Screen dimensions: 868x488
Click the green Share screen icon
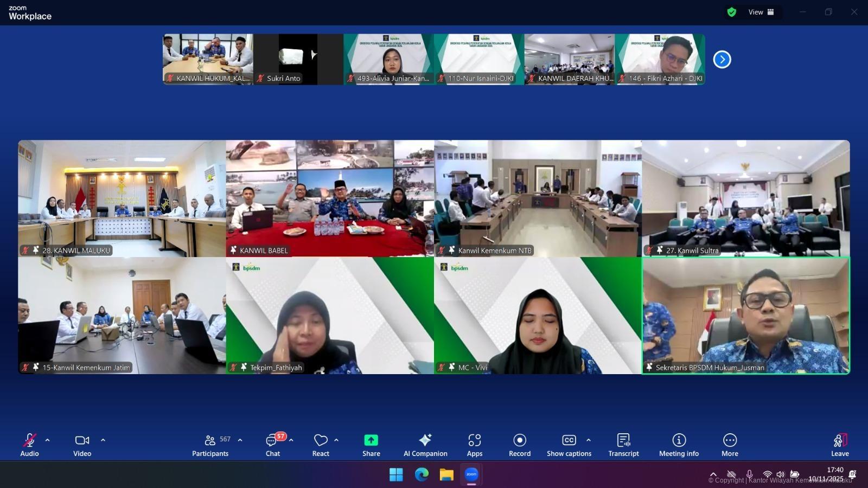(371, 440)
